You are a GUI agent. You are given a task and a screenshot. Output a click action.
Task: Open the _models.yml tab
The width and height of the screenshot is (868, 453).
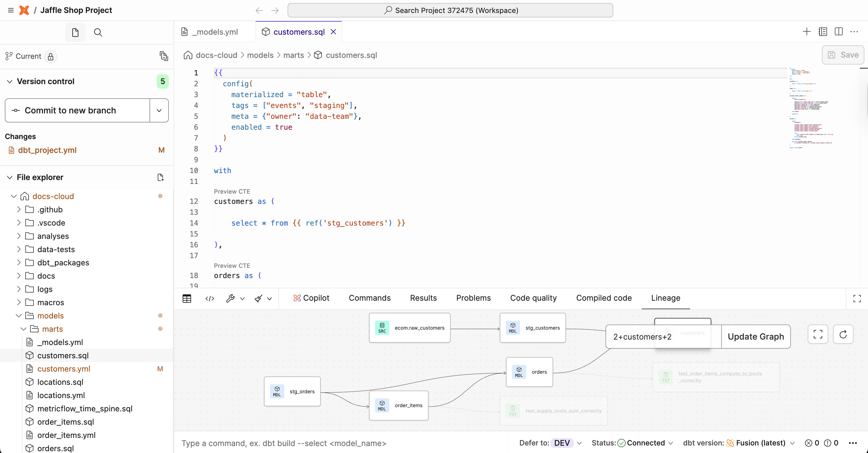(215, 31)
